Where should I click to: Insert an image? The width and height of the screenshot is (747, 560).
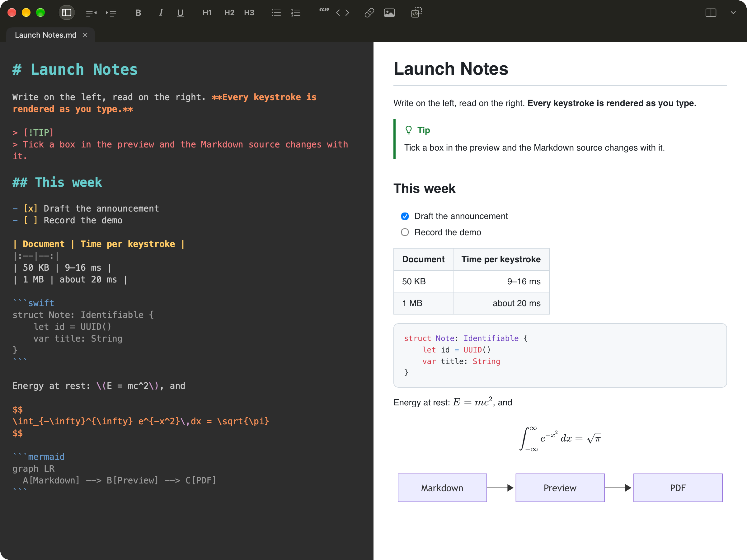click(389, 13)
